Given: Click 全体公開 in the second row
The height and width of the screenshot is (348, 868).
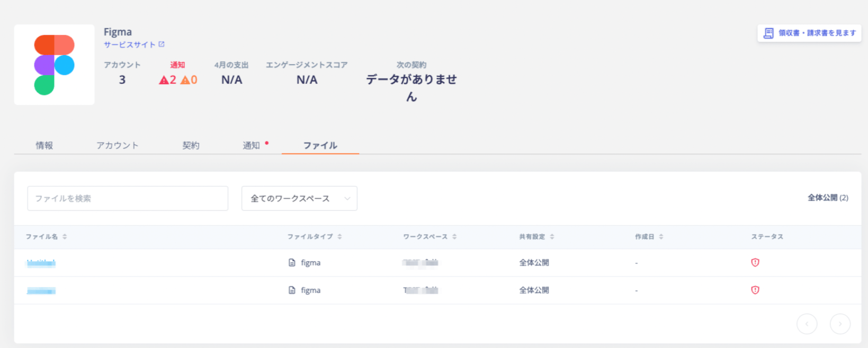Looking at the screenshot, I should 534,290.
